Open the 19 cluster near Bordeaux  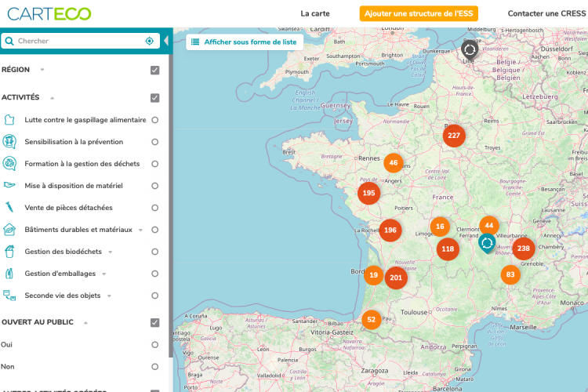pyautogui.click(x=373, y=275)
